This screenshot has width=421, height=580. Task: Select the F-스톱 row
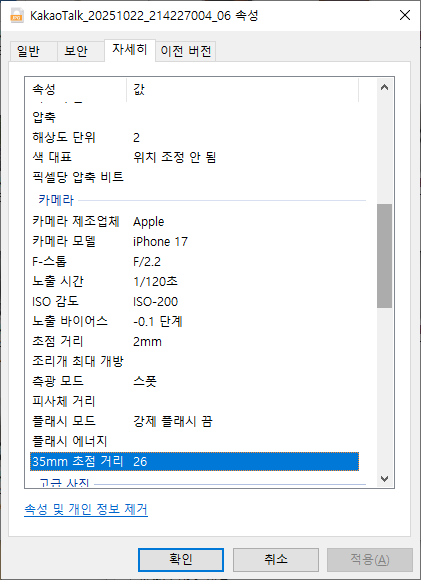(x=194, y=262)
